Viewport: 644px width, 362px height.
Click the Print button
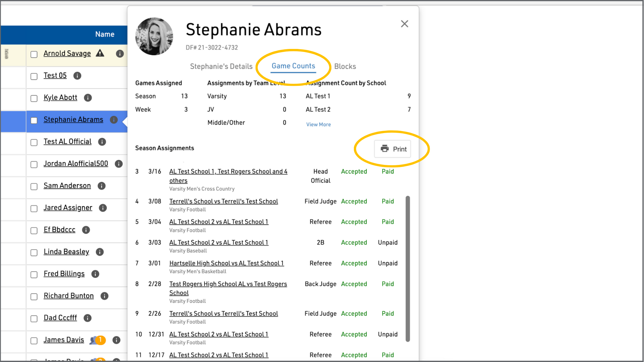pos(393,149)
